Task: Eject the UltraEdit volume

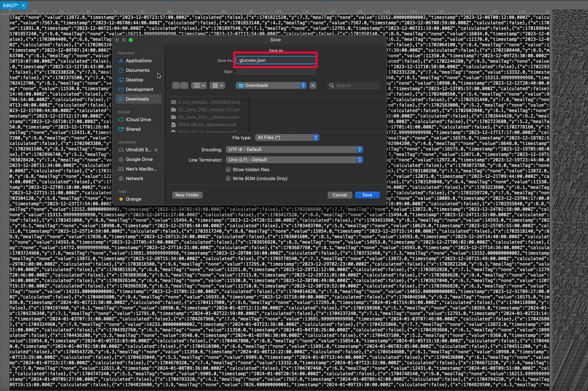Action: pos(156,150)
